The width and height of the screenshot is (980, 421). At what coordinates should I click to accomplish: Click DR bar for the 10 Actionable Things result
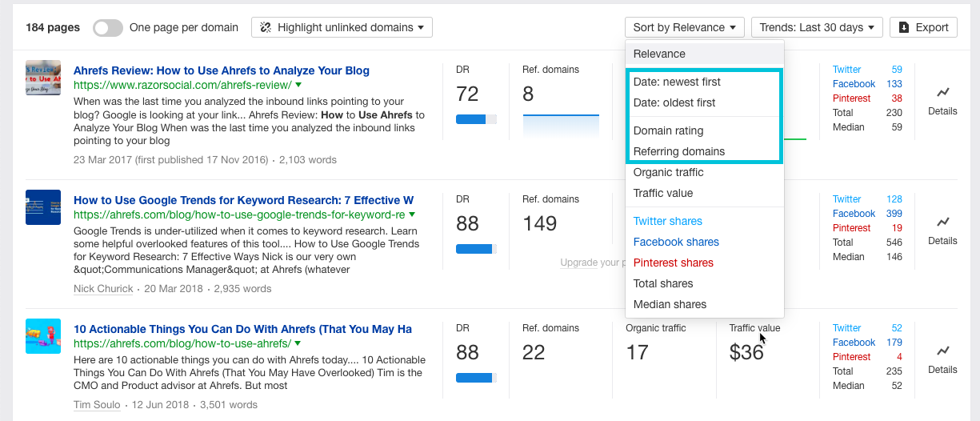coord(476,378)
